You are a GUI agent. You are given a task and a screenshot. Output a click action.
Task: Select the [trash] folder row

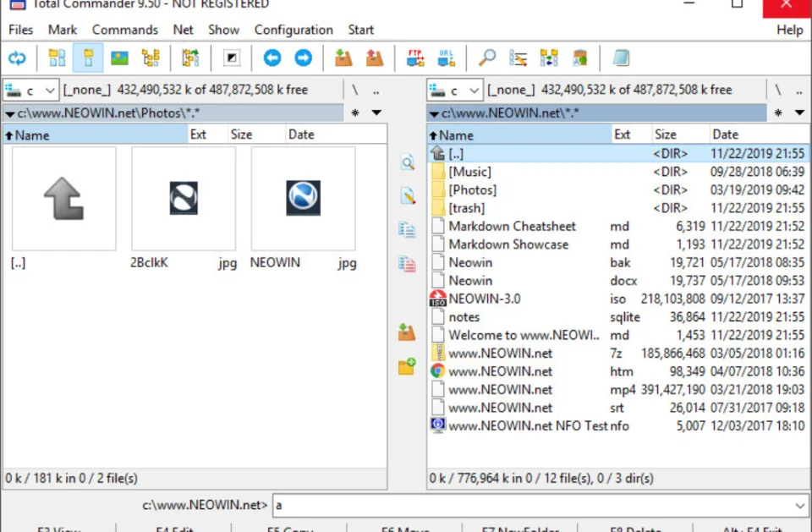point(617,208)
